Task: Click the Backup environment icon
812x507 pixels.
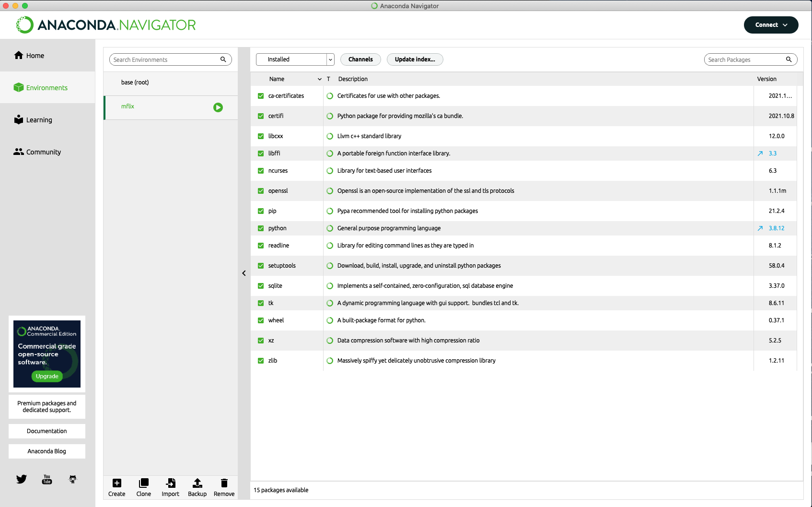Action: coord(197,483)
